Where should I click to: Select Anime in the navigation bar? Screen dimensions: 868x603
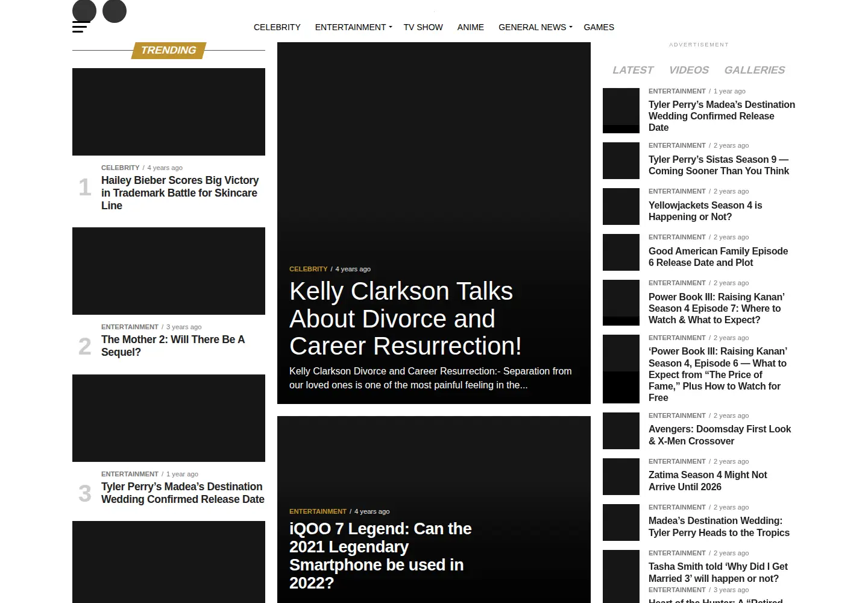point(471,27)
